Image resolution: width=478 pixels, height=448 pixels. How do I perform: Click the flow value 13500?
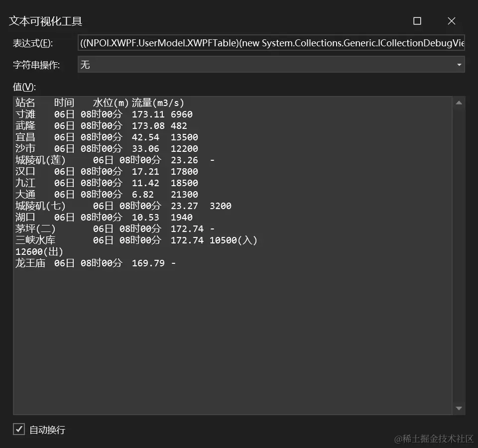[x=184, y=137]
